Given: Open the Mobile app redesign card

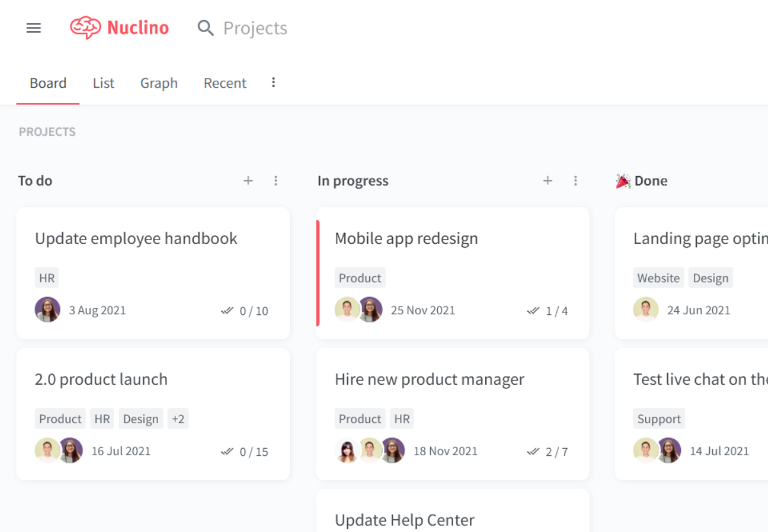Looking at the screenshot, I should [452, 273].
